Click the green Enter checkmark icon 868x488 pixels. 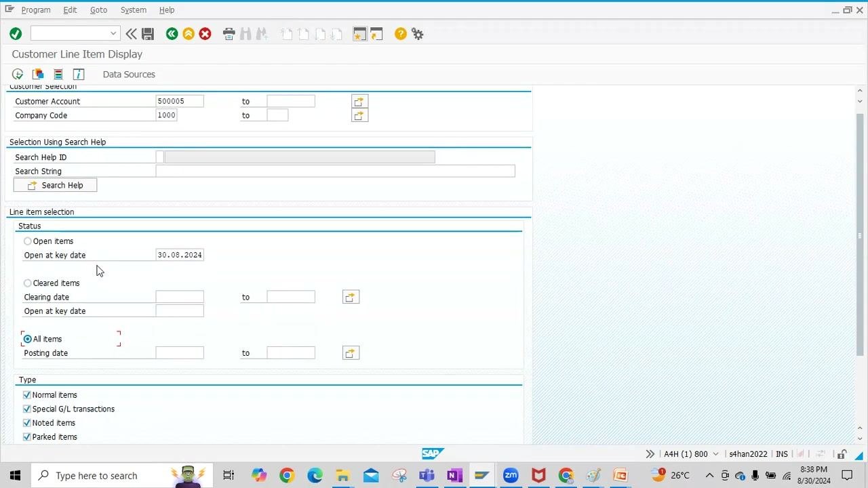16,34
